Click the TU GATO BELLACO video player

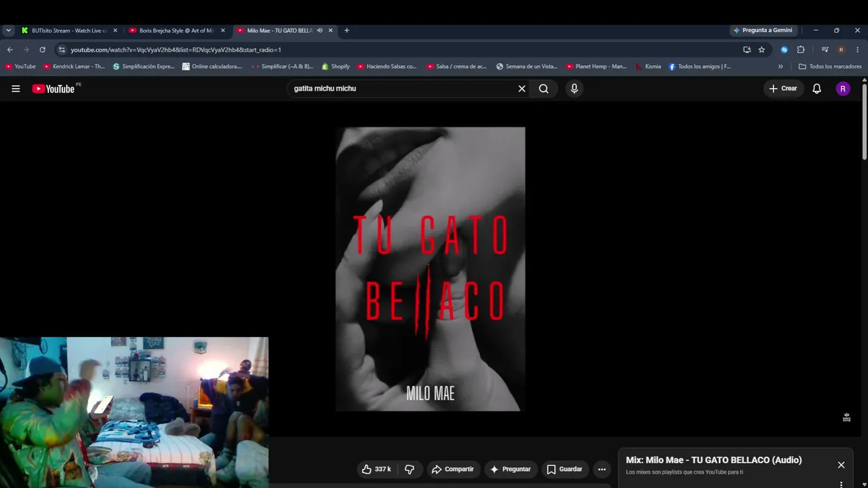[x=430, y=269]
